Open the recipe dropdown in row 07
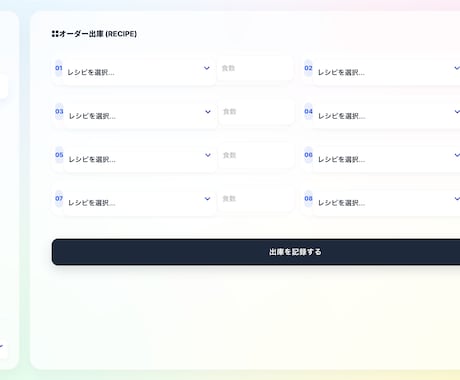This screenshot has height=380, width=460. 139,203
